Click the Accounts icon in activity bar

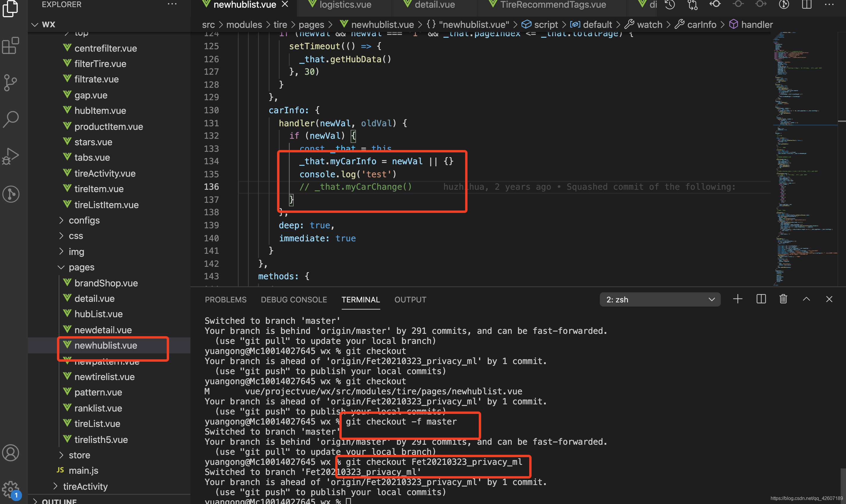pos(11,453)
